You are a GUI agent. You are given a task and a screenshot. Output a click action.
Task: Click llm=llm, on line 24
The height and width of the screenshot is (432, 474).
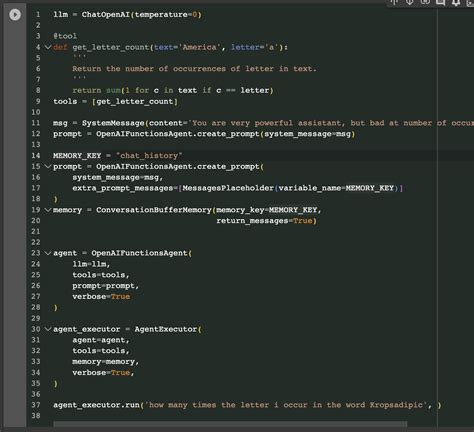(x=91, y=264)
